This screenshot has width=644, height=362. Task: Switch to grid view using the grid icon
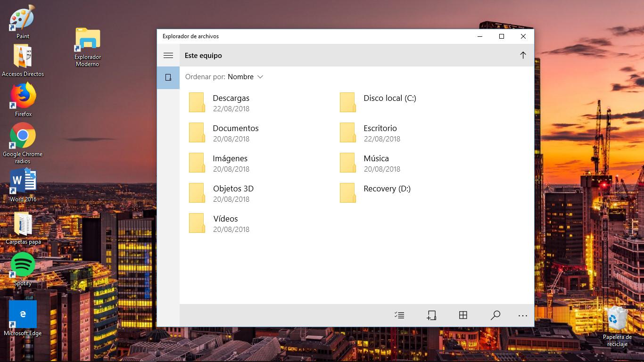coord(463,315)
